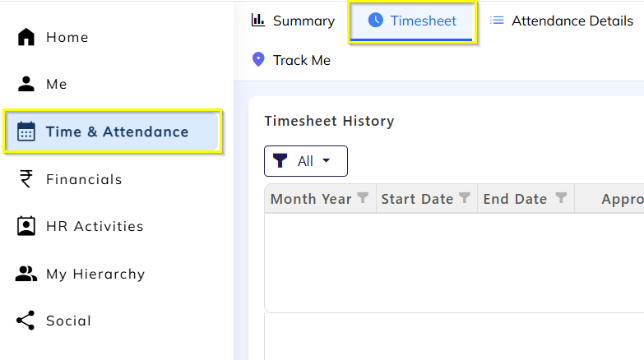Go to HR Activities section
Viewport: 644px width, 360px height.
click(x=95, y=226)
